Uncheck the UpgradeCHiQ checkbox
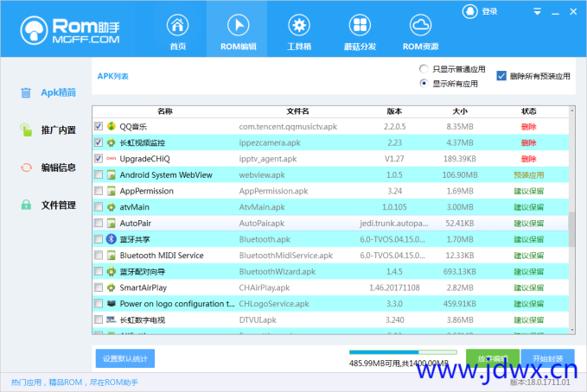587x392 pixels. click(x=99, y=159)
